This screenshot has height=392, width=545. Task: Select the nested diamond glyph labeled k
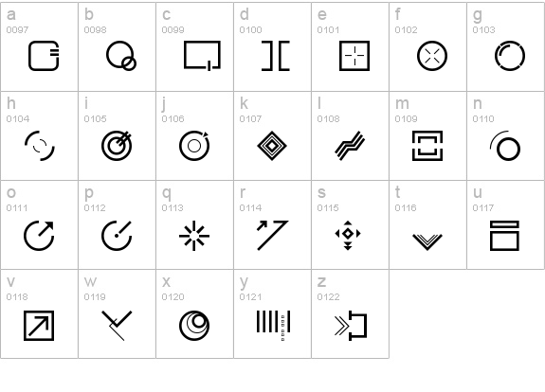click(x=272, y=146)
